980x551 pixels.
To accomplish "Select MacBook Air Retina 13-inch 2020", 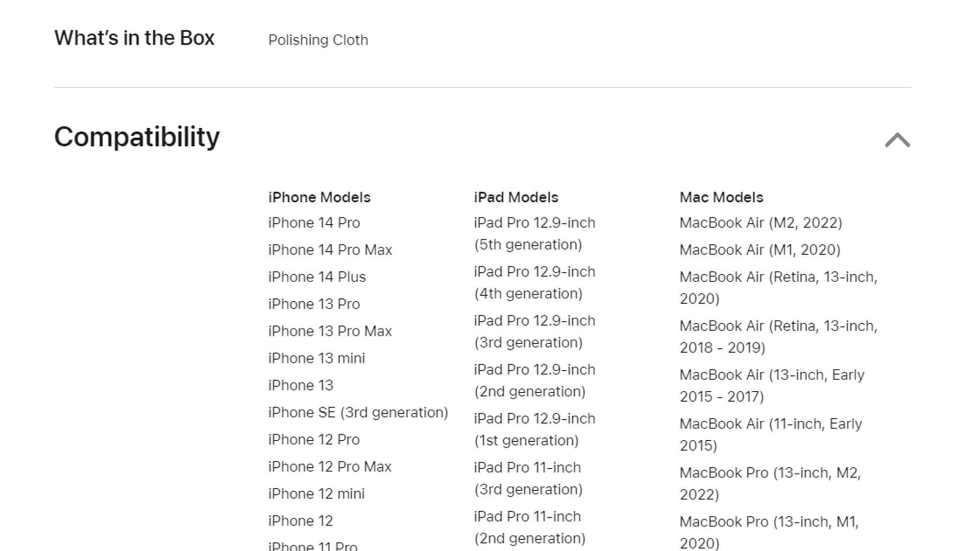I will (778, 288).
